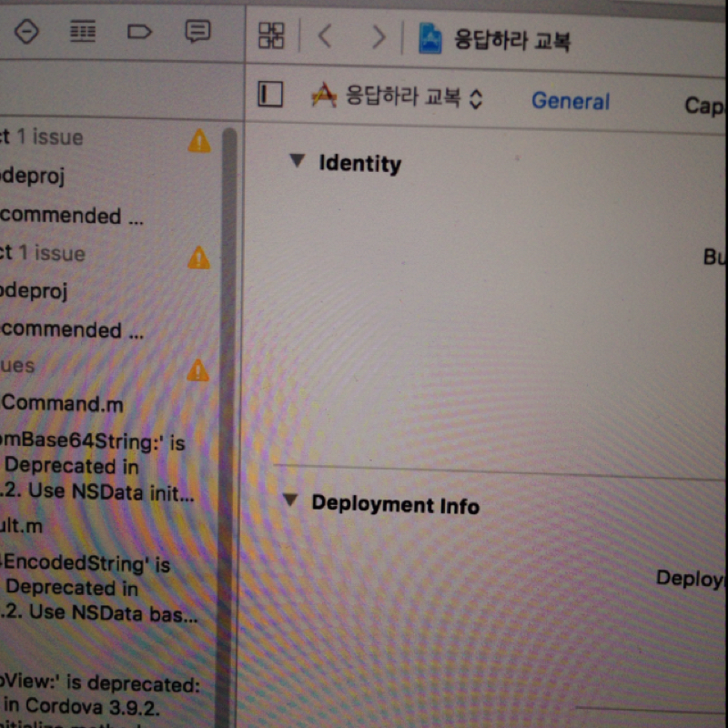Open the related items grid menu
728x728 pixels.
(x=271, y=35)
